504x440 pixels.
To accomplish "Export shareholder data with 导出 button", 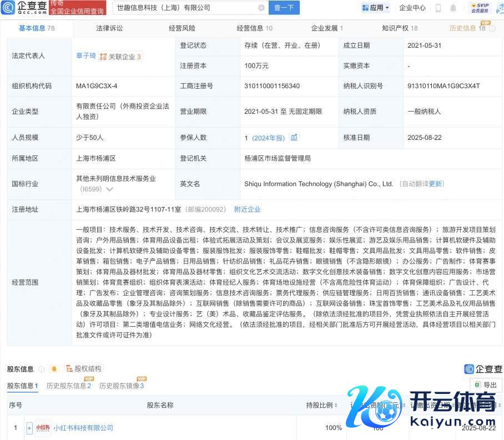I will (x=486, y=385).
